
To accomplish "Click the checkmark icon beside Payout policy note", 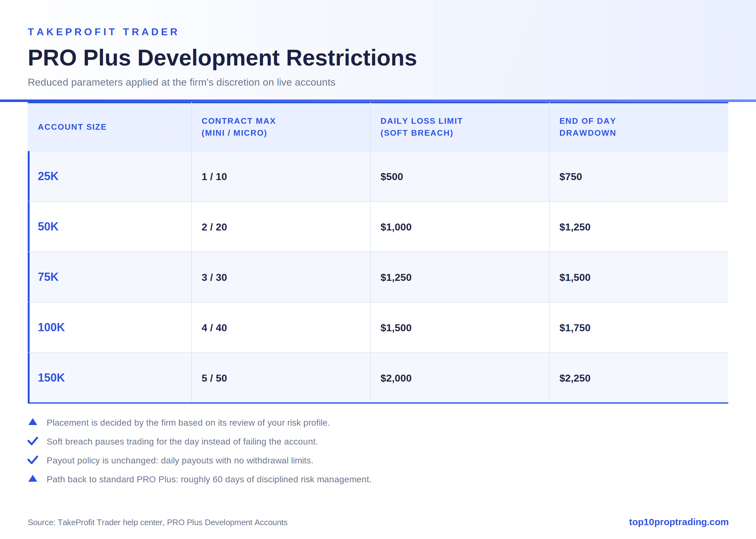I will tap(32, 460).
